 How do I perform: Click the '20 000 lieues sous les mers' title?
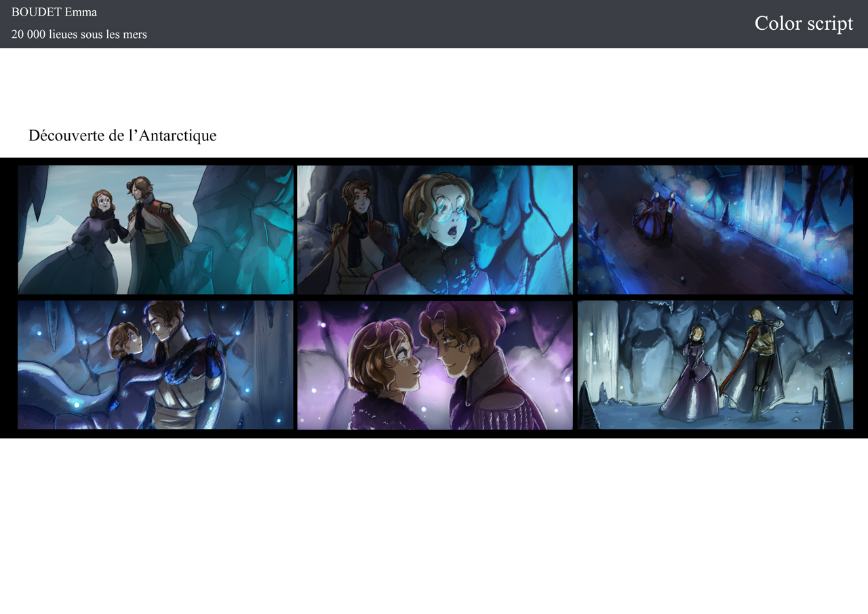click(79, 34)
